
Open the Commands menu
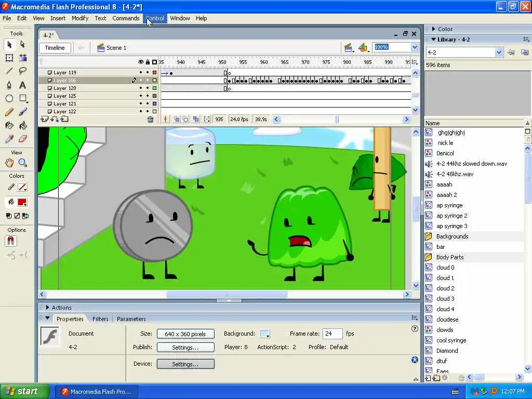(x=126, y=18)
